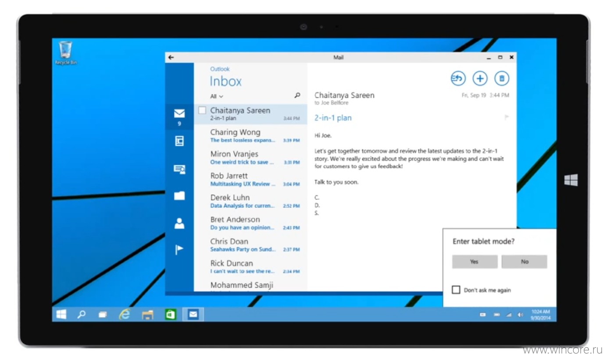Open the volume tray icon

click(521, 315)
